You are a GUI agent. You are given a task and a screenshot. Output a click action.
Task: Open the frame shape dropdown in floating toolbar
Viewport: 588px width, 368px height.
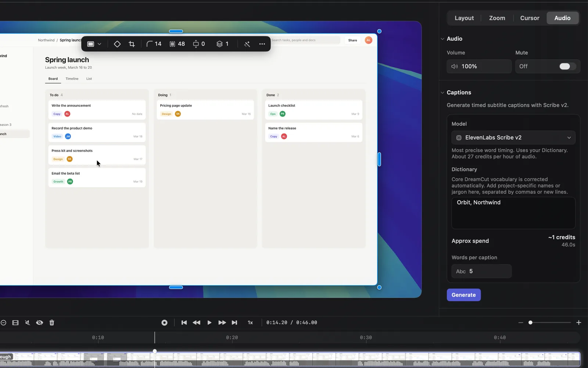coord(94,44)
